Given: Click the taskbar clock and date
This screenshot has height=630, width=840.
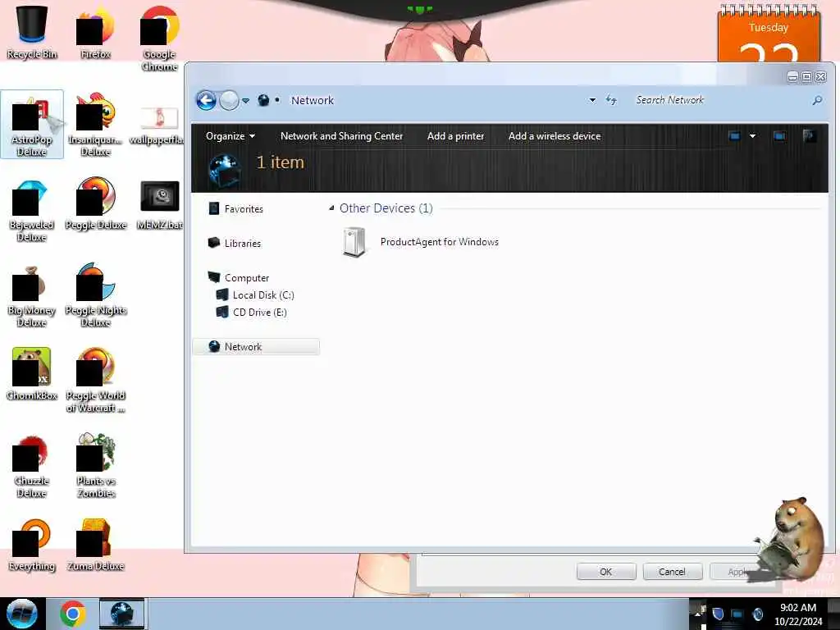Looking at the screenshot, I should (798, 614).
